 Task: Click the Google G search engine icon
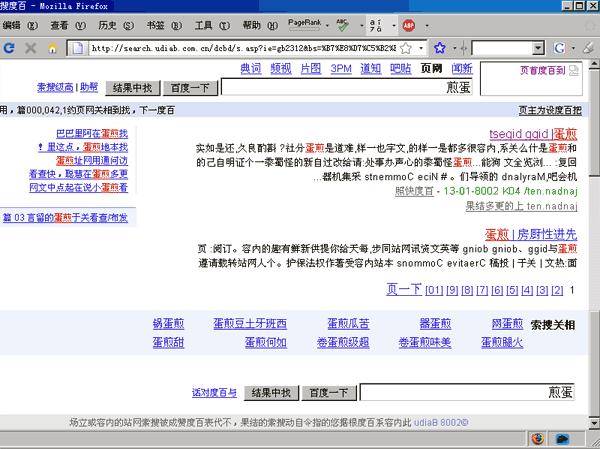(559, 48)
